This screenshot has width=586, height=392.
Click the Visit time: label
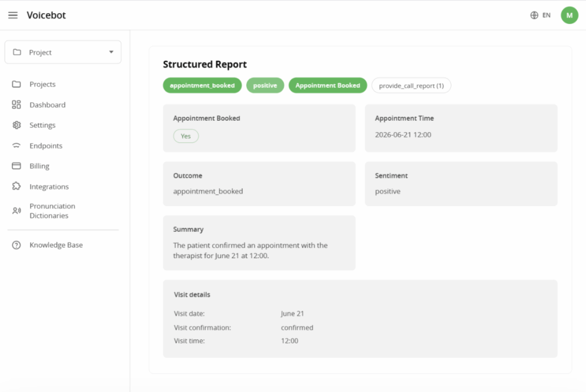pyautogui.click(x=189, y=341)
